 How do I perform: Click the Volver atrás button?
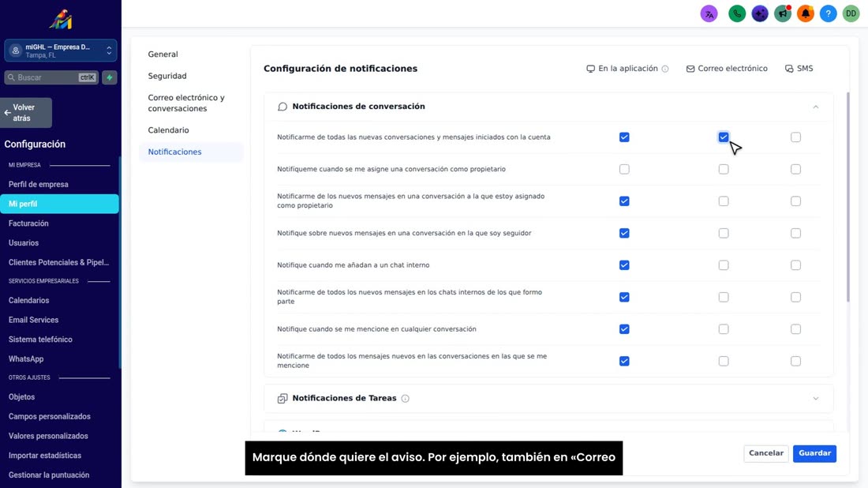pyautogui.click(x=26, y=112)
